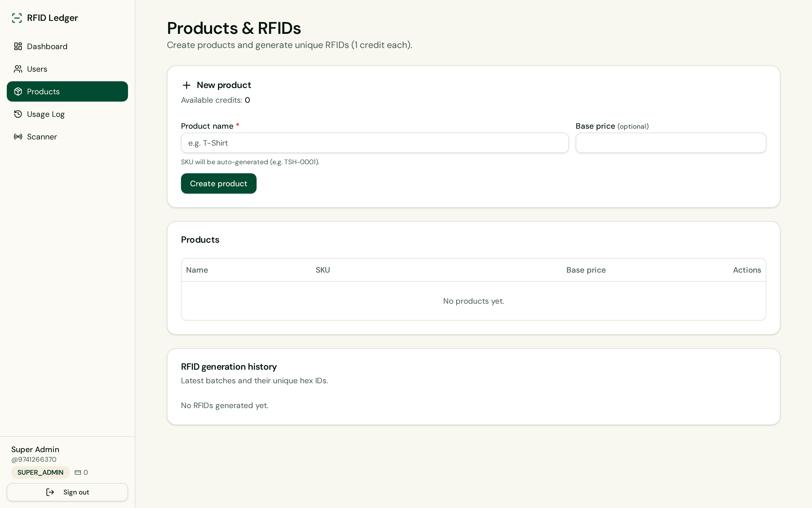The height and width of the screenshot is (508, 812).
Task: Click the Actions column header
Action: click(x=747, y=270)
